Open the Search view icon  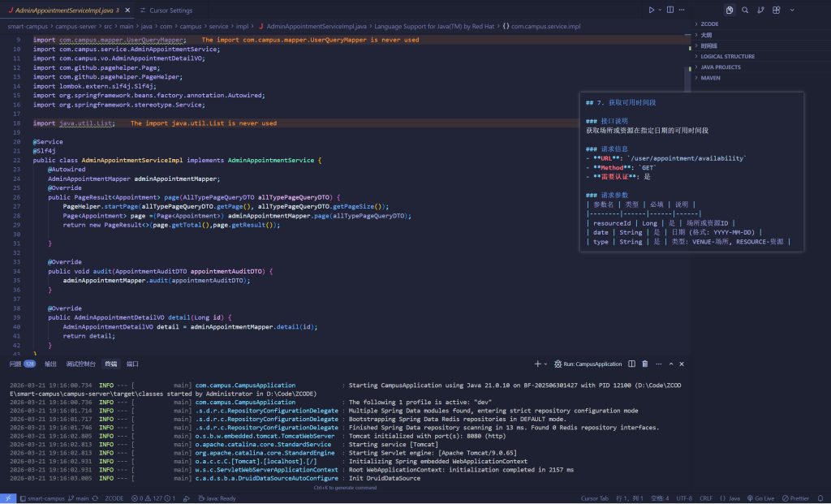tap(745, 10)
